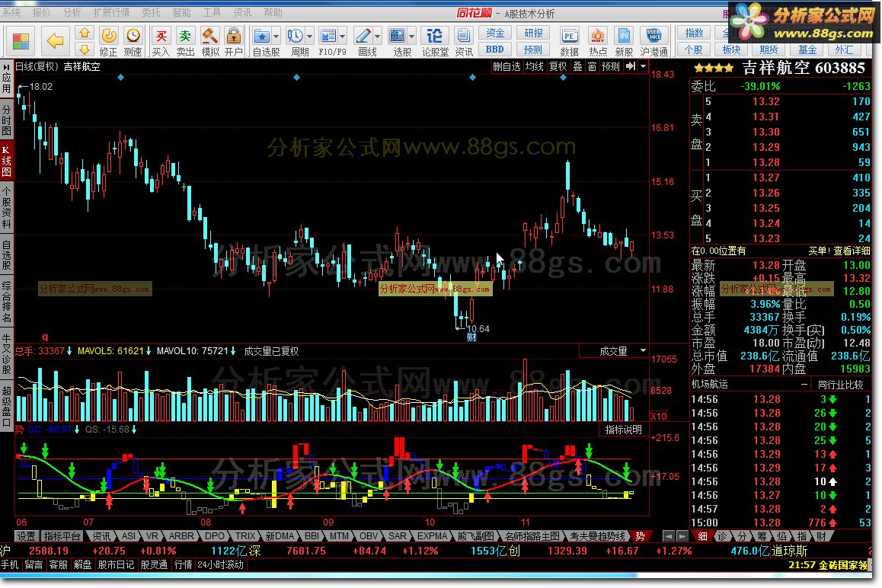Click the blue diamond marker above 18.02 high
This screenshot has width=882, height=588.
pyautogui.click(x=121, y=78)
